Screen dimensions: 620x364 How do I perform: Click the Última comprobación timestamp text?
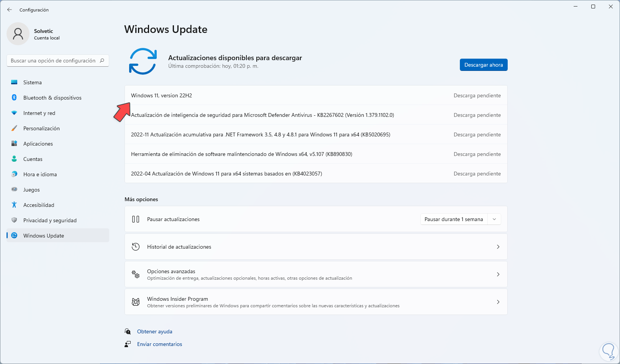coord(213,66)
